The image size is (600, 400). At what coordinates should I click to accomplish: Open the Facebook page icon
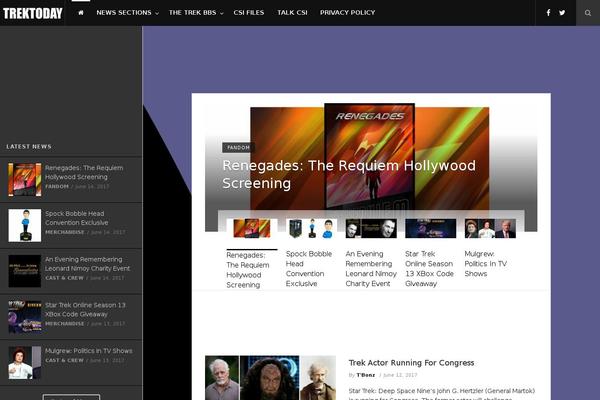click(548, 13)
